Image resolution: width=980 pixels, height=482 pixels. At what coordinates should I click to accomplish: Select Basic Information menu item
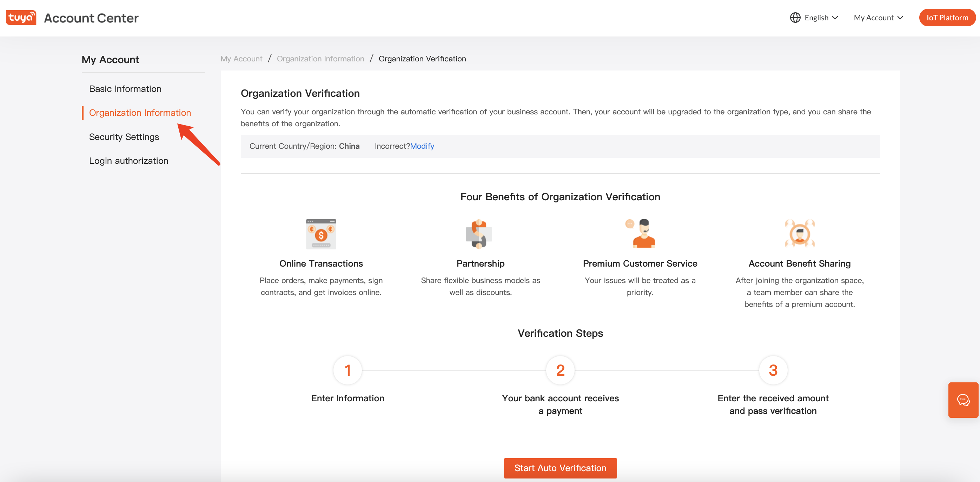125,88
